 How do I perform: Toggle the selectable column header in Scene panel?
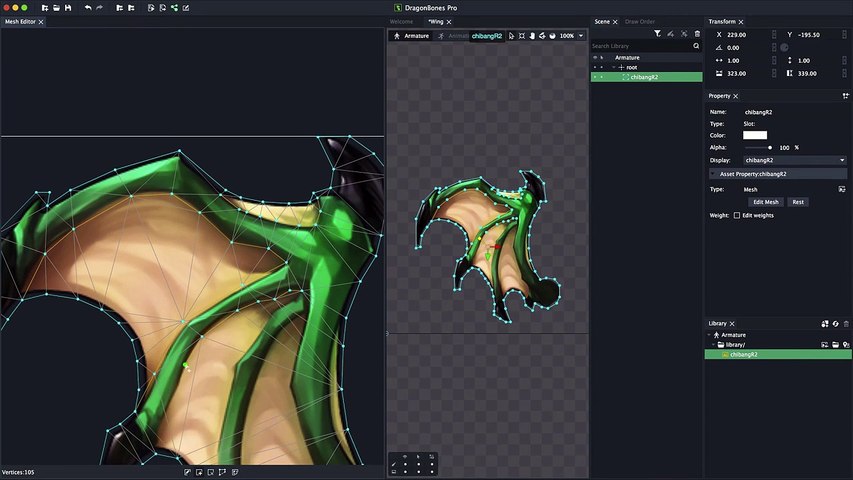602,58
